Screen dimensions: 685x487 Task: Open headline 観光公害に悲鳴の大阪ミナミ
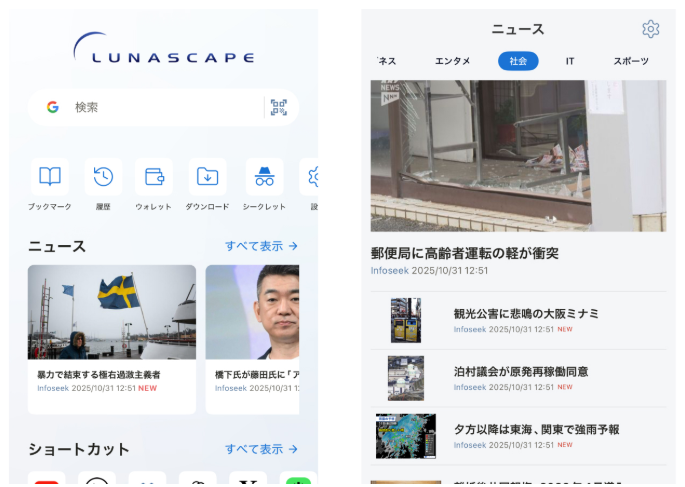click(526, 314)
